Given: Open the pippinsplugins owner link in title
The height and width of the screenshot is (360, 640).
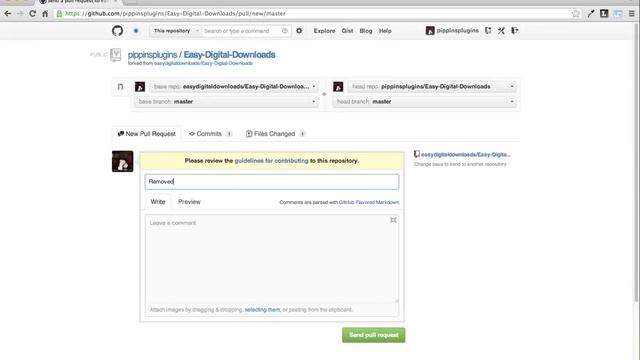Looking at the screenshot, I should 152,55.
